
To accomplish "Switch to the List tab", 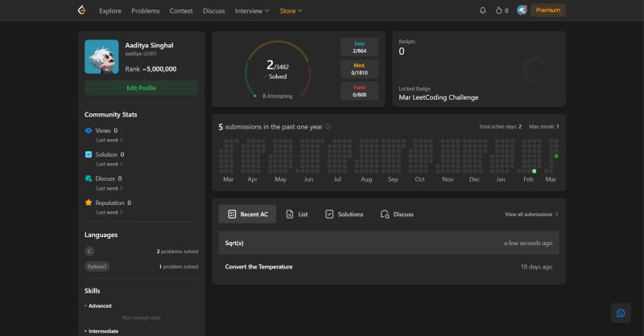I will pyautogui.click(x=296, y=214).
